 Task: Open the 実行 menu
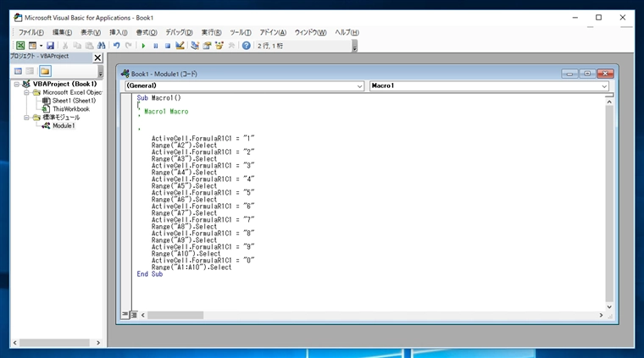pyautogui.click(x=211, y=32)
